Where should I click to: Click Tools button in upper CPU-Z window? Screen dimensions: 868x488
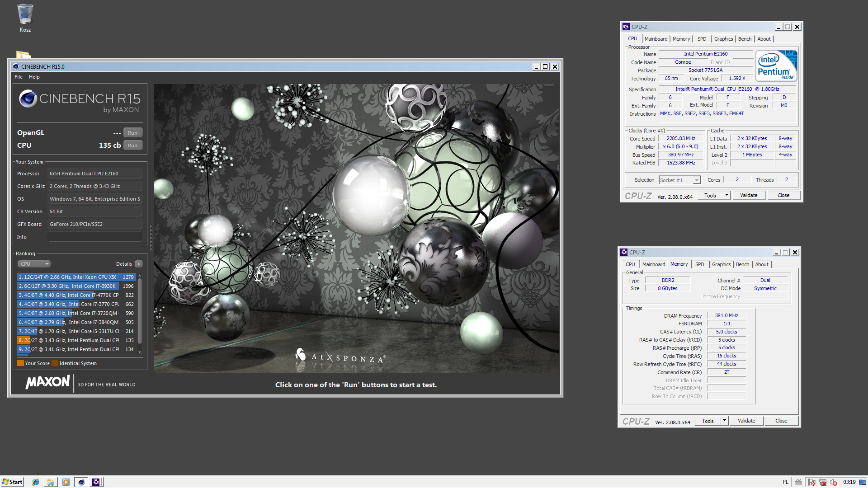point(710,195)
